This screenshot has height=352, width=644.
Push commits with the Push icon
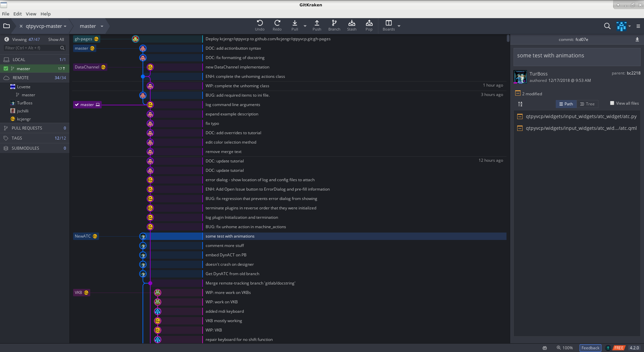(x=317, y=26)
